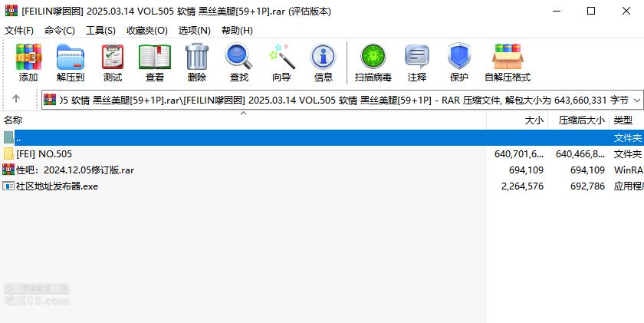Image resolution: width=644 pixels, height=323 pixels.
Task: Show archive Info (信息) icon
Action: click(324, 63)
